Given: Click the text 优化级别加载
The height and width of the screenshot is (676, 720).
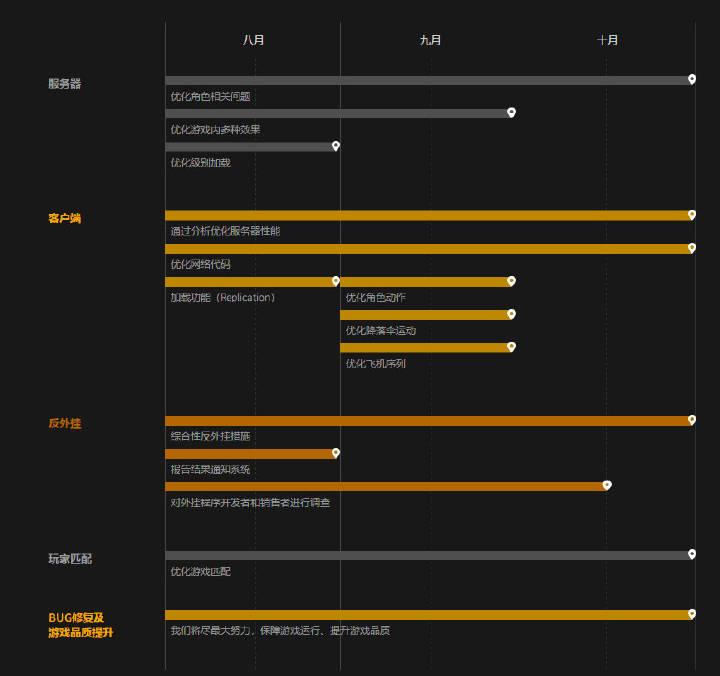Looking at the screenshot, I should [x=201, y=163].
